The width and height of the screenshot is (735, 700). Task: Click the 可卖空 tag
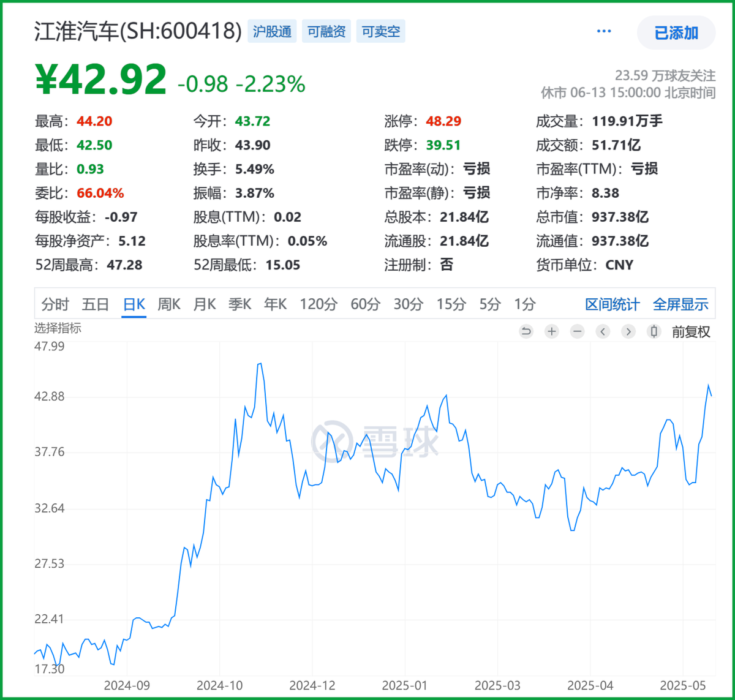pos(381,31)
